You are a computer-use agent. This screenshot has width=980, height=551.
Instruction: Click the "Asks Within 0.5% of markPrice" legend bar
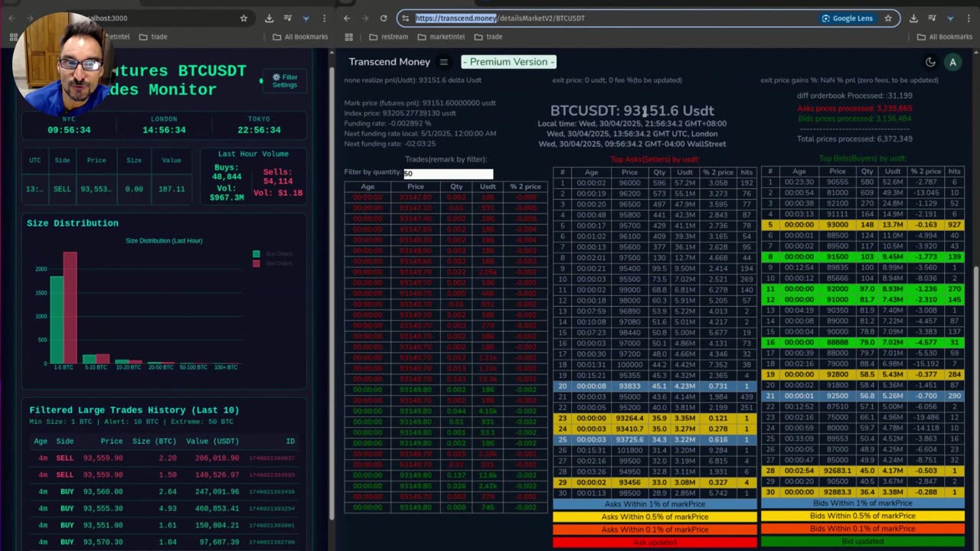[655, 517]
